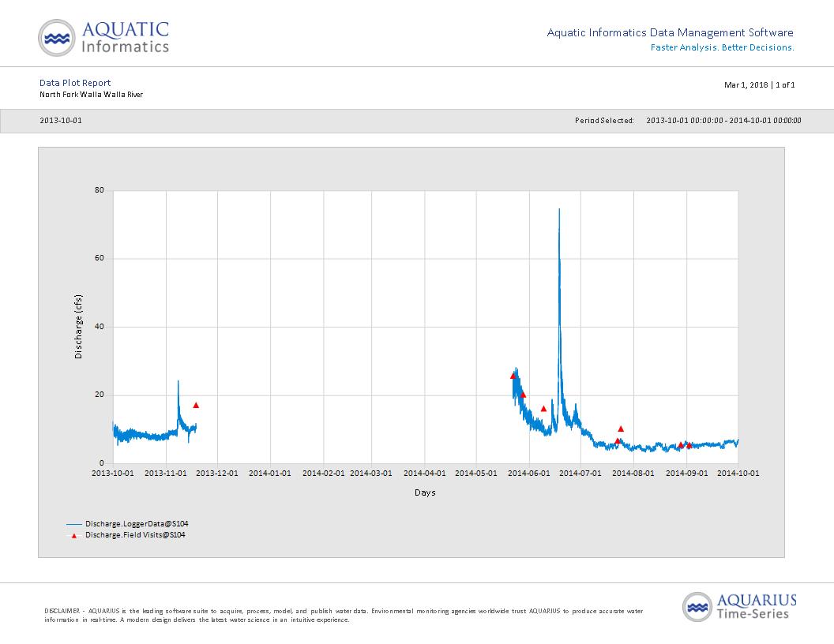Click the 'AQUATIC Informatics' logo text
Image resolution: width=834 pixels, height=644 pixels.
[x=126, y=37]
